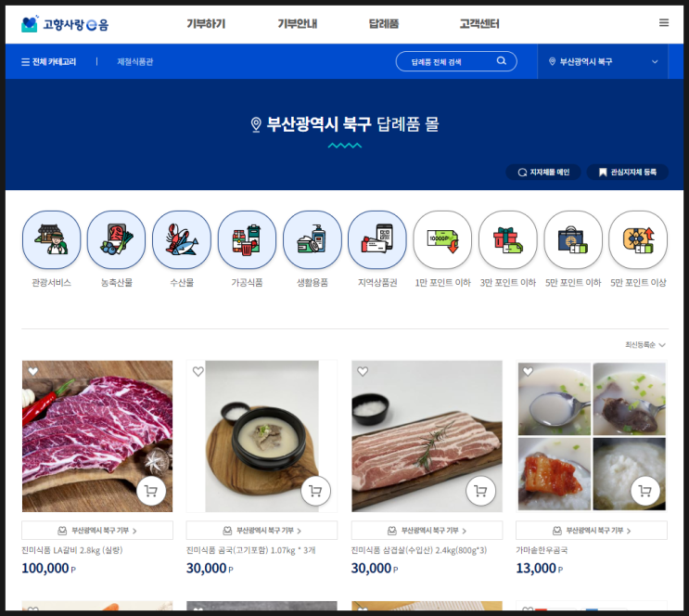
Task: Focus the 답례품 전체 검색 field
Action: [x=451, y=61]
